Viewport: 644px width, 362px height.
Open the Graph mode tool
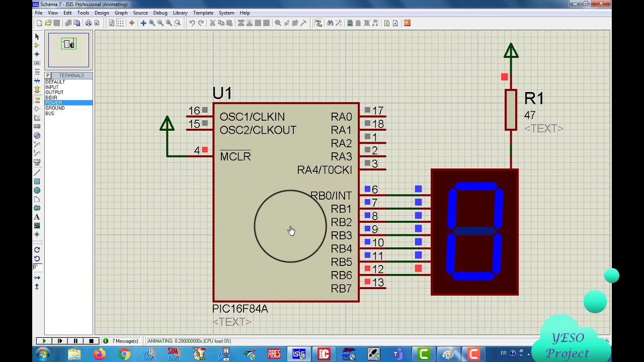(37, 118)
